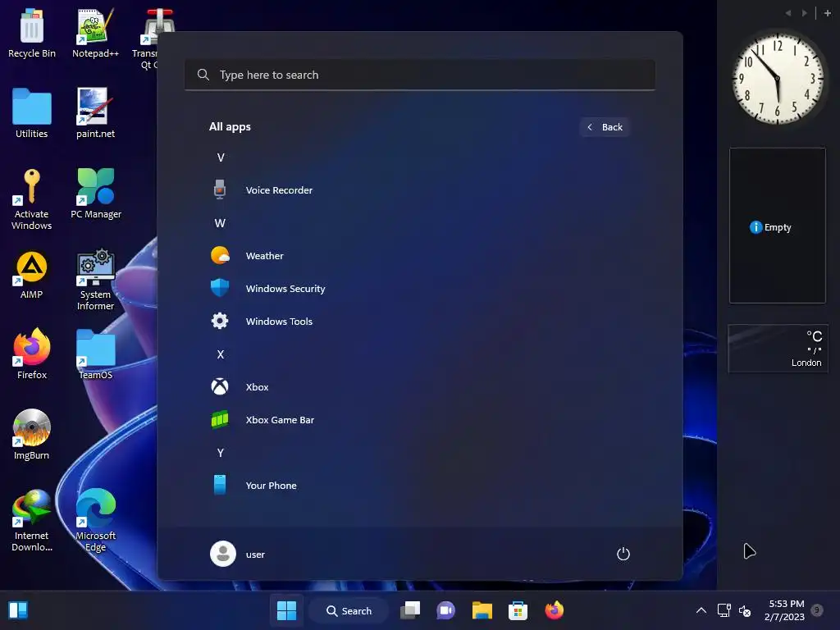Image resolution: width=840 pixels, height=630 pixels.
Task: Open the notification count badge
Action: [817, 610]
